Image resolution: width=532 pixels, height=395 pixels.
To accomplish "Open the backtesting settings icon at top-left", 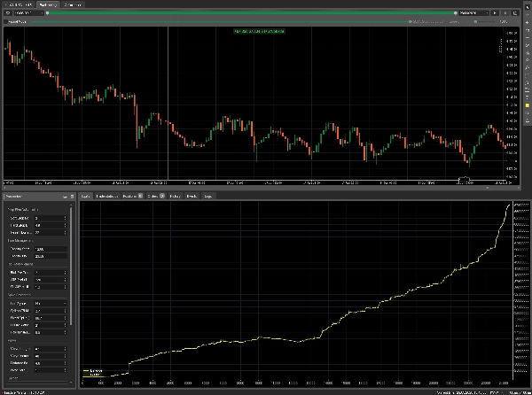I will coord(8,13).
